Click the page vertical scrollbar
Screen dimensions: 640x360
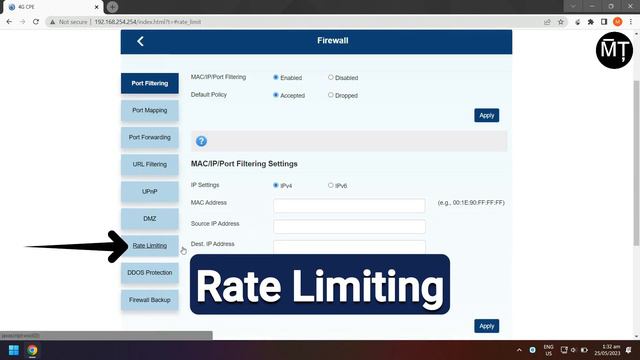click(636, 163)
